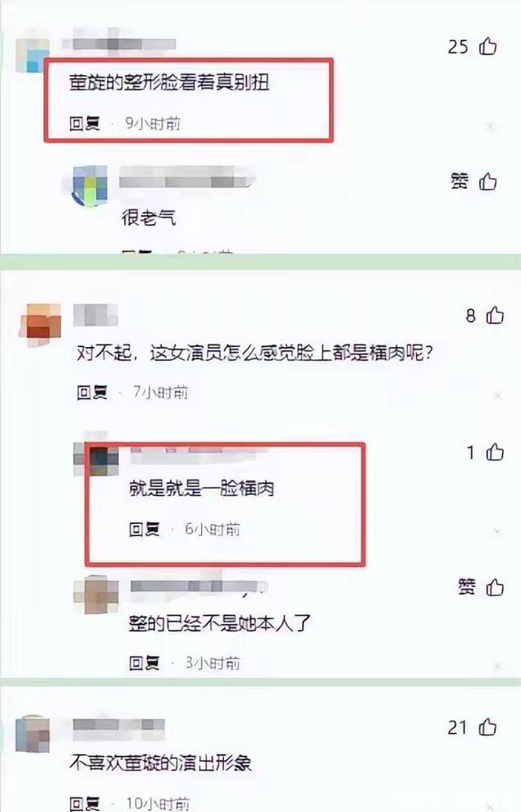The image size is (521, 812).
Task: Click 回复 under the 9小时前 comment
Action: point(85,123)
